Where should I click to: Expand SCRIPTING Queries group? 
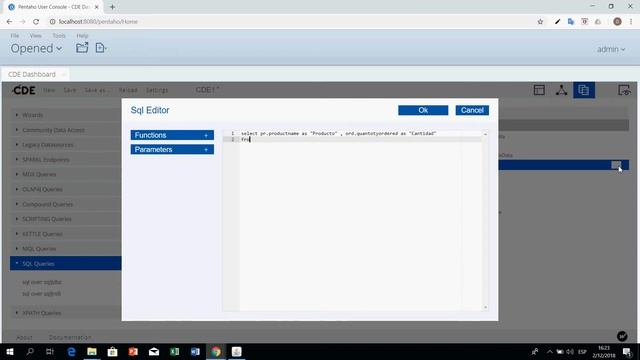(x=65, y=219)
